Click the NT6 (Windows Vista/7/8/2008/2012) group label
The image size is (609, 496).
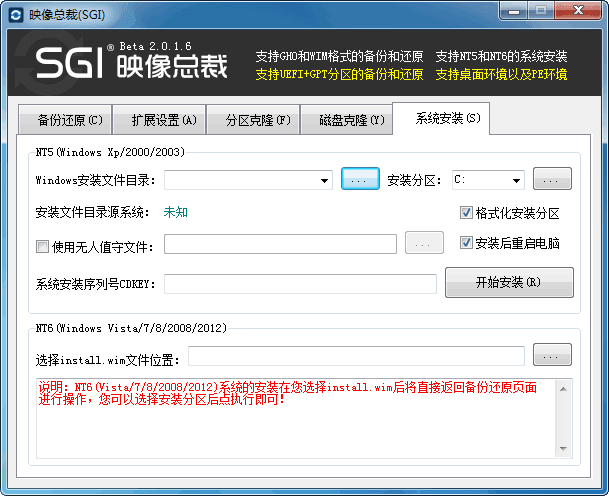[131, 328]
